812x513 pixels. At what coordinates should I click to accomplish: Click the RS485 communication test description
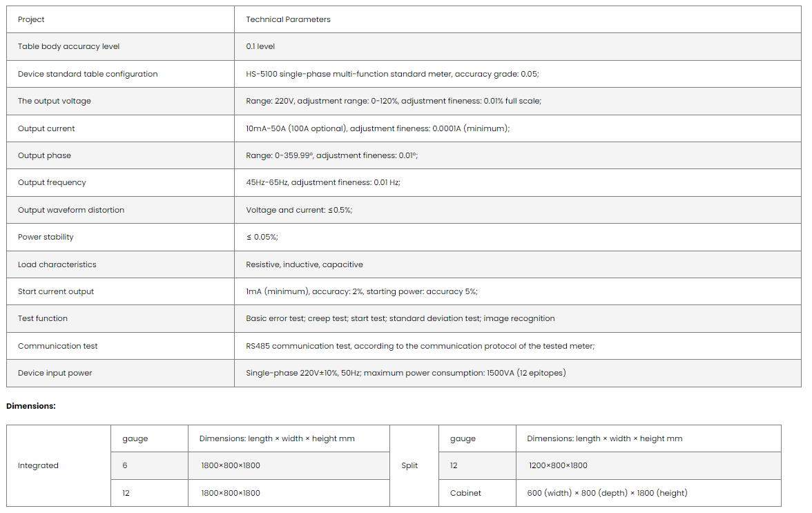[x=420, y=346]
